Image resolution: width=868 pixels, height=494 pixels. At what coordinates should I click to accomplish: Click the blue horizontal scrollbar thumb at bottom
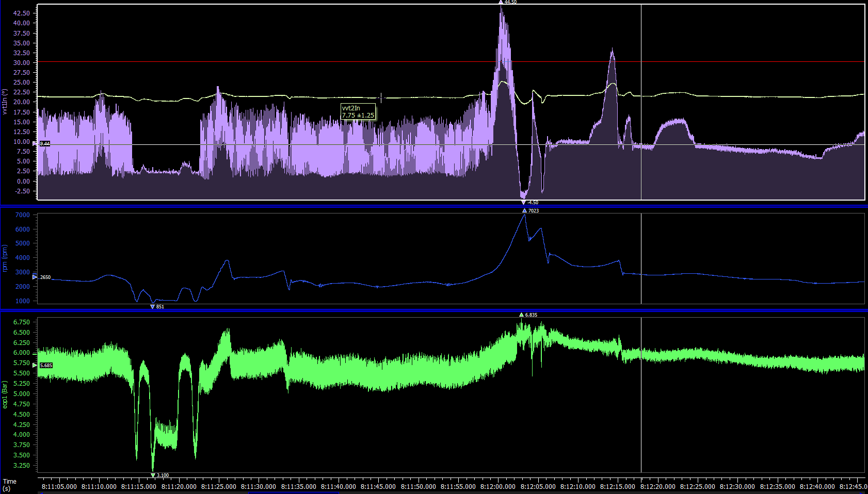[x=293, y=492]
